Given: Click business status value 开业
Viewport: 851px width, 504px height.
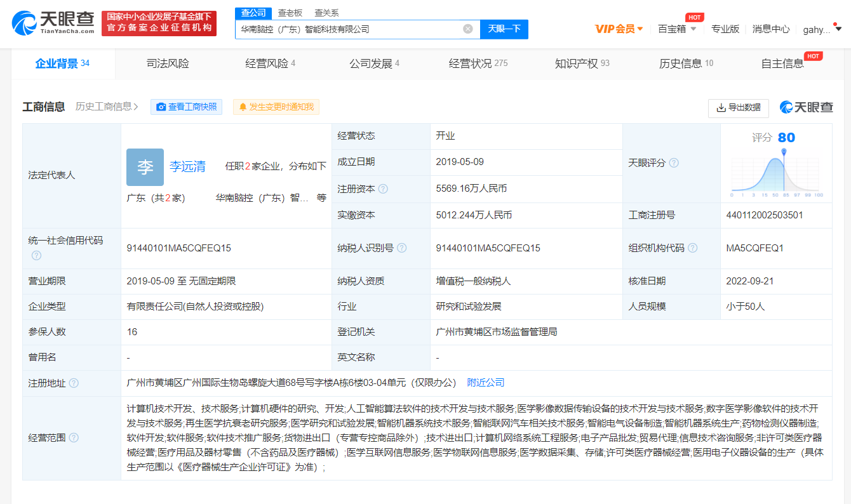Looking at the screenshot, I should tap(445, 136).
